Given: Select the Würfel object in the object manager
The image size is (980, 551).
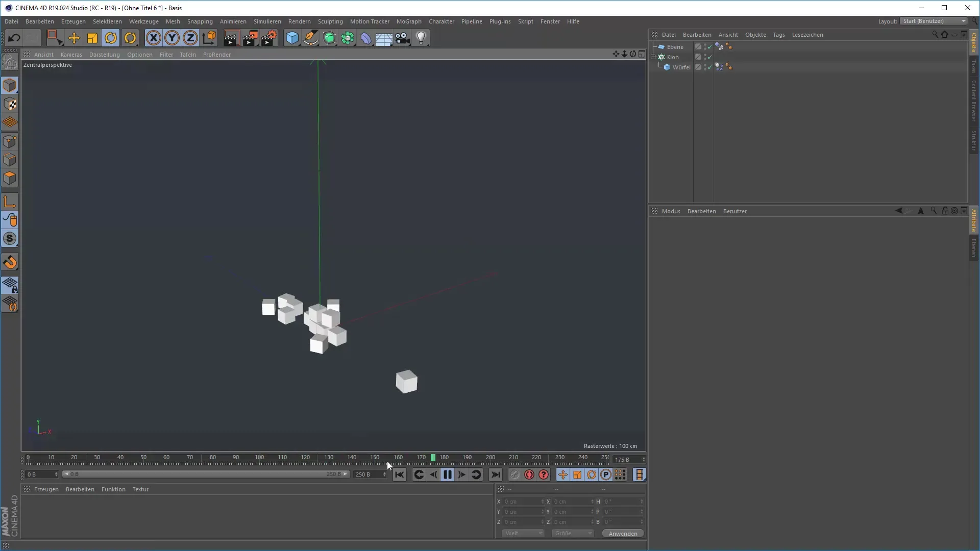Looking at the screenshot, I should point(681,67).
